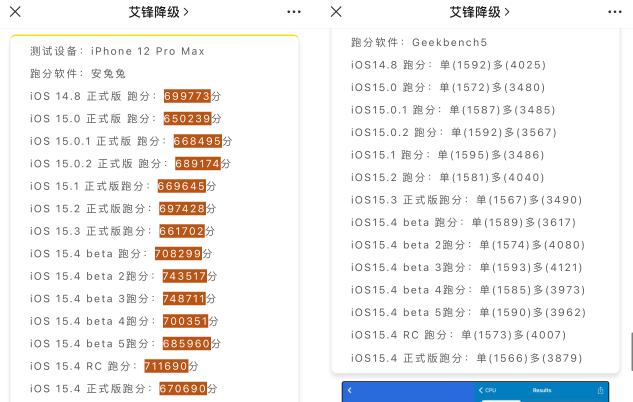Close the AnTuTu scores article page

tap(15, 11)
